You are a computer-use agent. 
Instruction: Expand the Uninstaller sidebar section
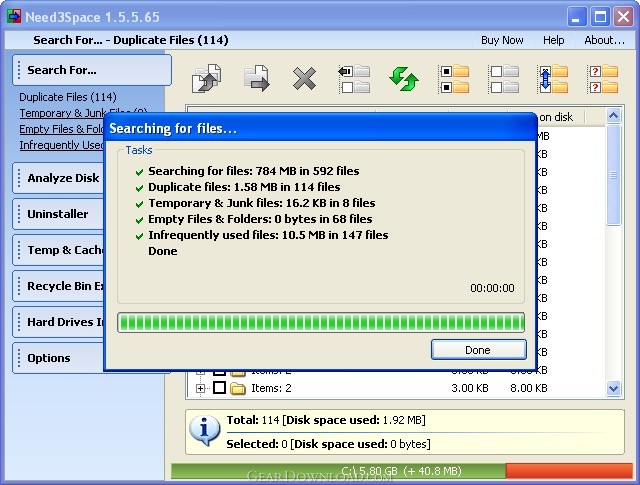tap(57, 214)
